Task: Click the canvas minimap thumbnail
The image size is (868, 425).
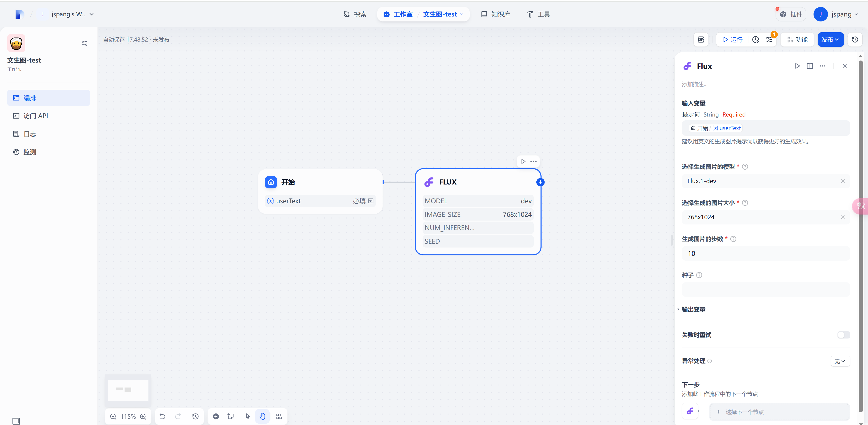Action: [128, 390]
